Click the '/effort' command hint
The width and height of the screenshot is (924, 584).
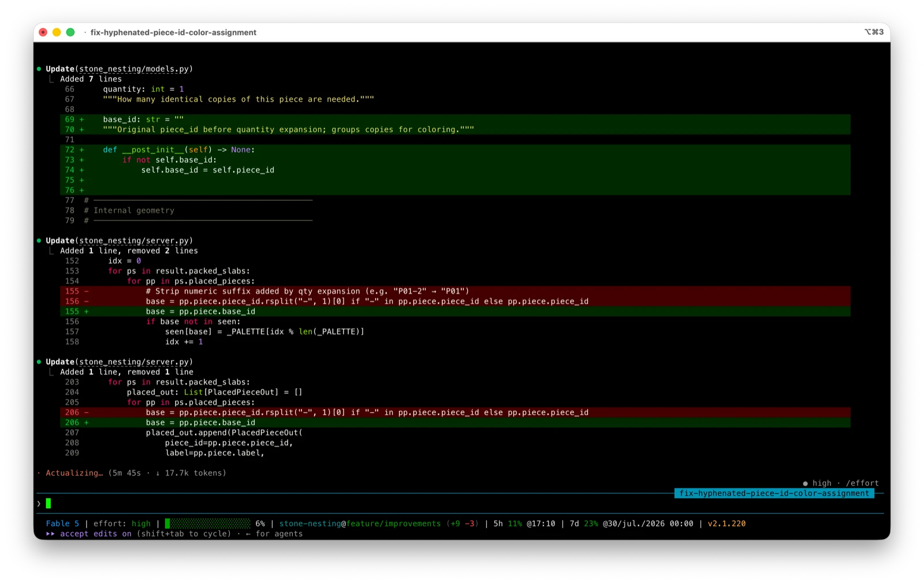click(862, 484)
